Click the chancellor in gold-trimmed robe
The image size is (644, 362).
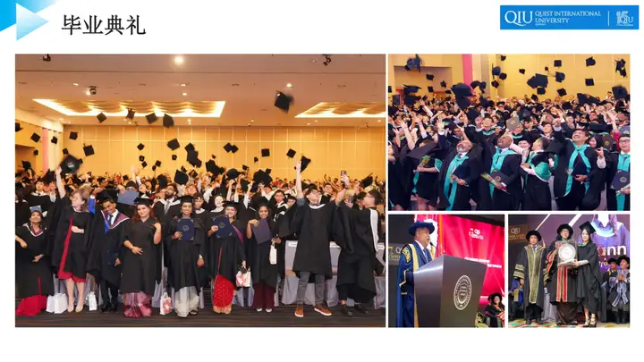tap(530, 277)
